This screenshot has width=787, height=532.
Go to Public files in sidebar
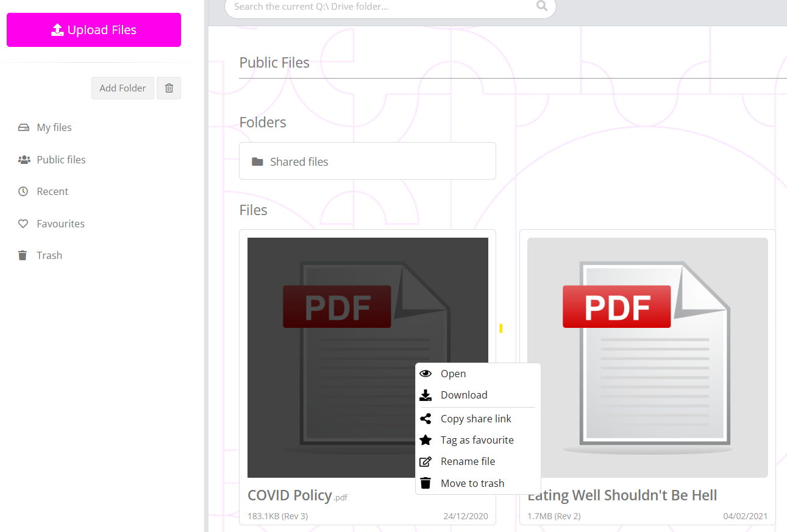tap(61, 160)
